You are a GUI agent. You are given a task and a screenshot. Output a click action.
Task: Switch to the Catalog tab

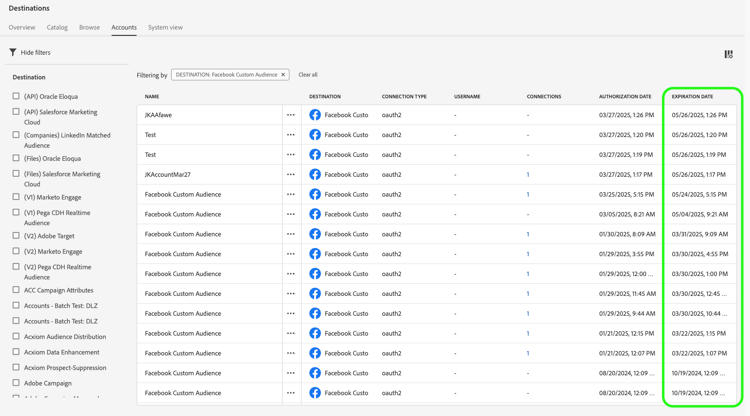point(57,28)
